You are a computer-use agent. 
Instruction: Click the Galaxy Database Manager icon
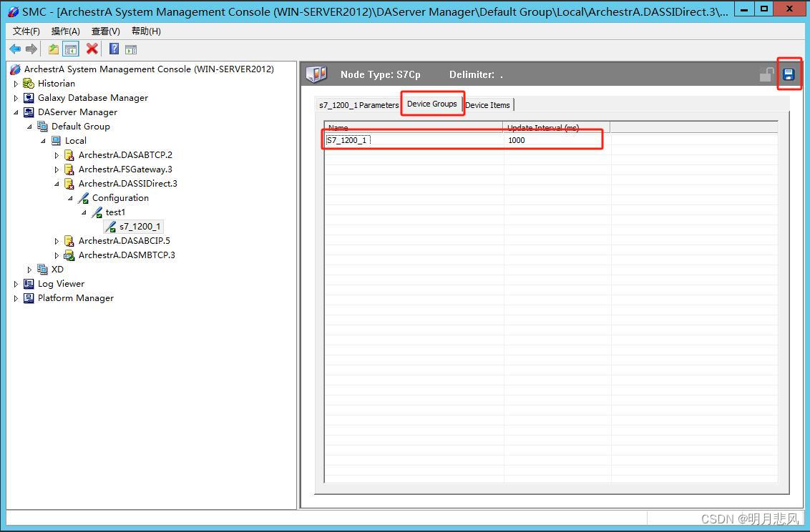tap(29, 97)
